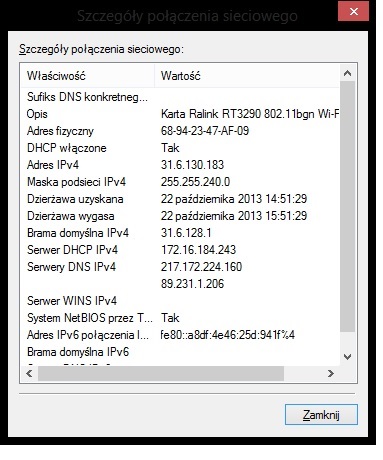383x460 pixels.
Task: Select the Adres IPv4 row
Action: [180, 165]
